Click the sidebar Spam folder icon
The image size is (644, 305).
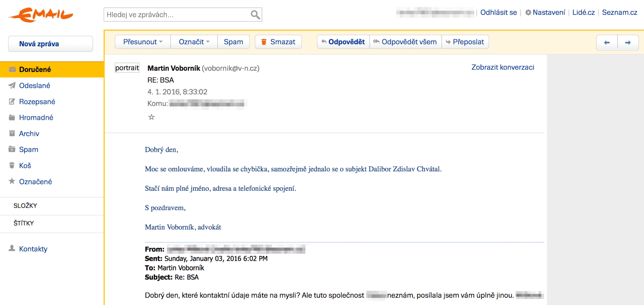pyautogui.click(x=12, y=149)
